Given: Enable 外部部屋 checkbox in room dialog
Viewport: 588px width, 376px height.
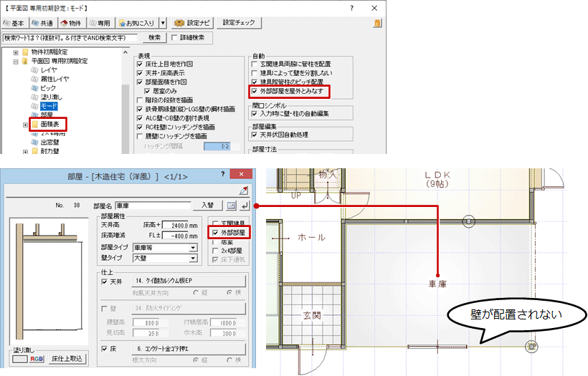Looking at the screenshot, I should (x=214, y=233).
